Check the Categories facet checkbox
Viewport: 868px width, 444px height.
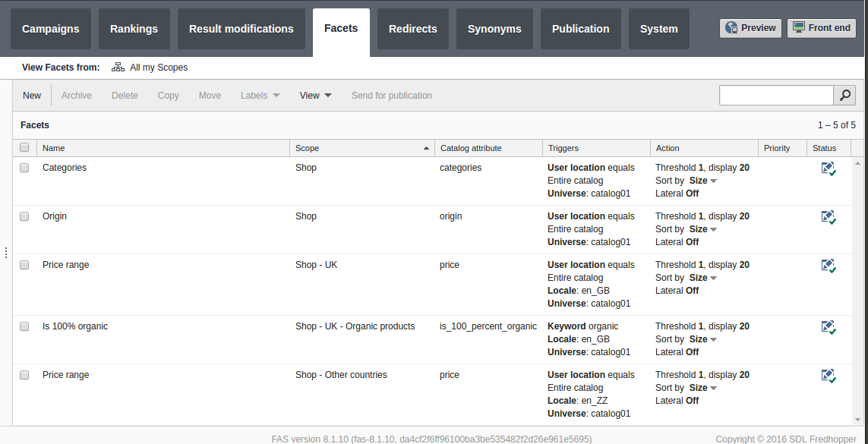point(24,168)
